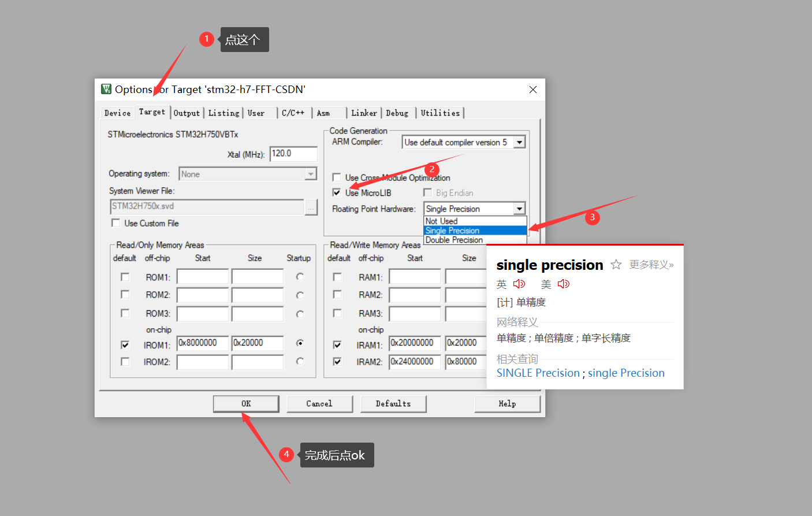812x516 pixels.
Task: Click the Keil icon in the dialog title bar
Action: point(105,90)
